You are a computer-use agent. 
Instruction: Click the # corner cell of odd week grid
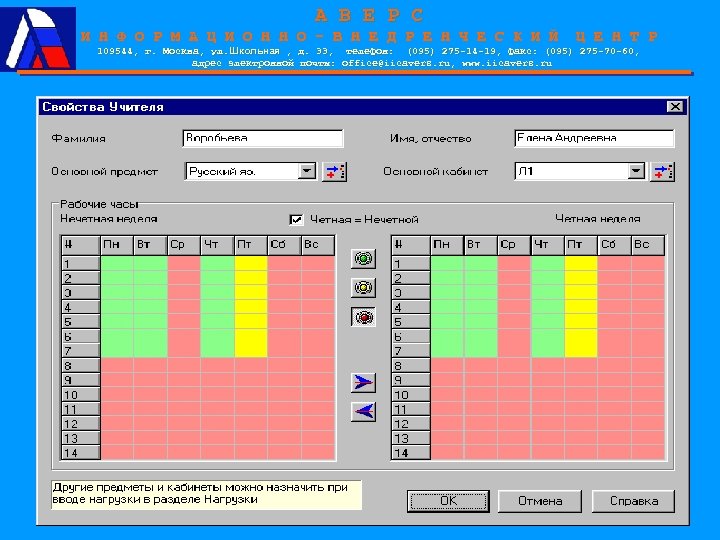(x=81, y=245)
